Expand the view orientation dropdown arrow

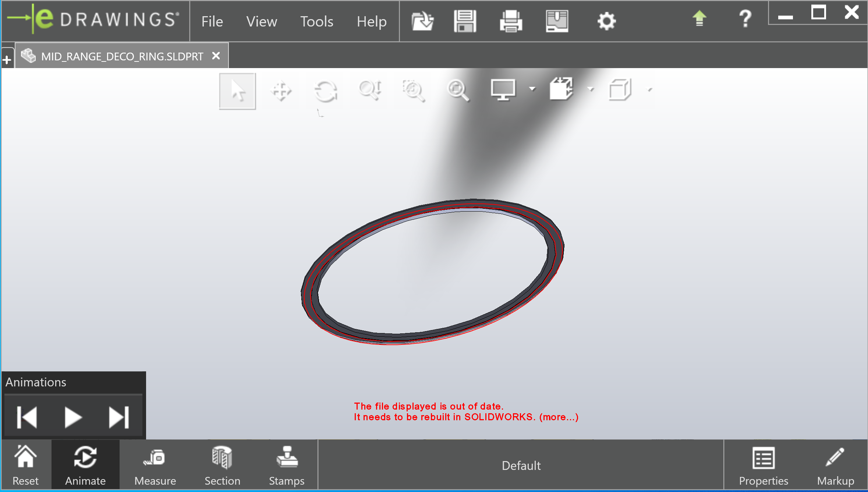(591, 89)
